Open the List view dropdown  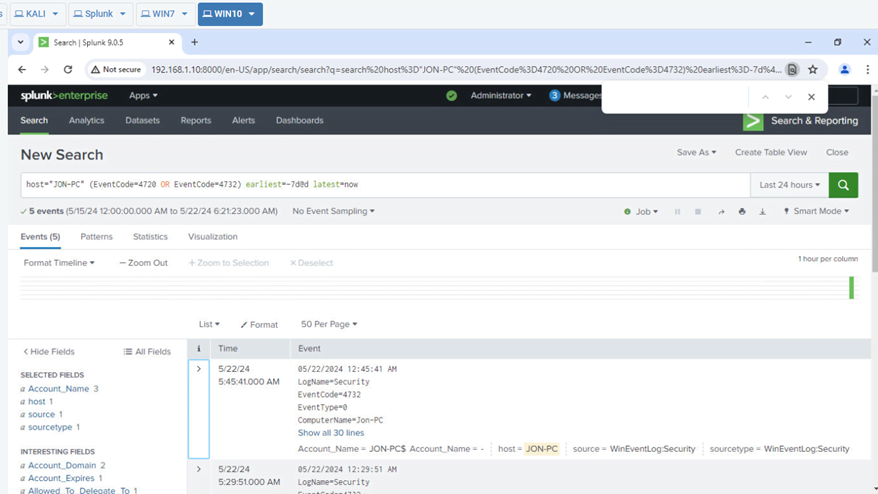pyautogui.click(x=209, y=324)
